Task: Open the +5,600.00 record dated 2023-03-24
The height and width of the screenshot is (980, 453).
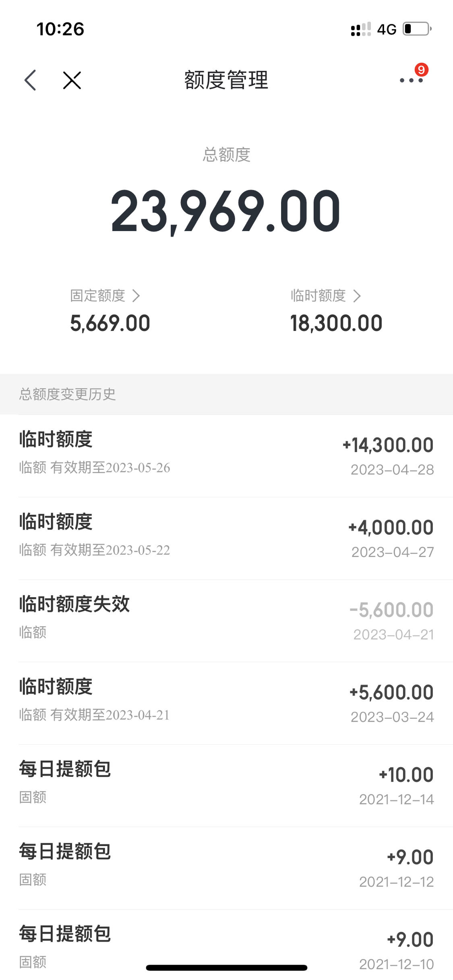Action: (226, 704)
